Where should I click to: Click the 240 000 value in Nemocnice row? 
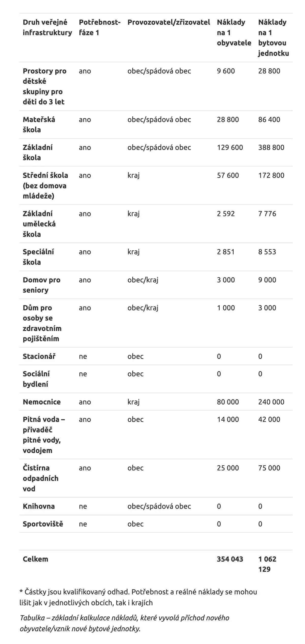pyautogui.click(x=271, y=402)
